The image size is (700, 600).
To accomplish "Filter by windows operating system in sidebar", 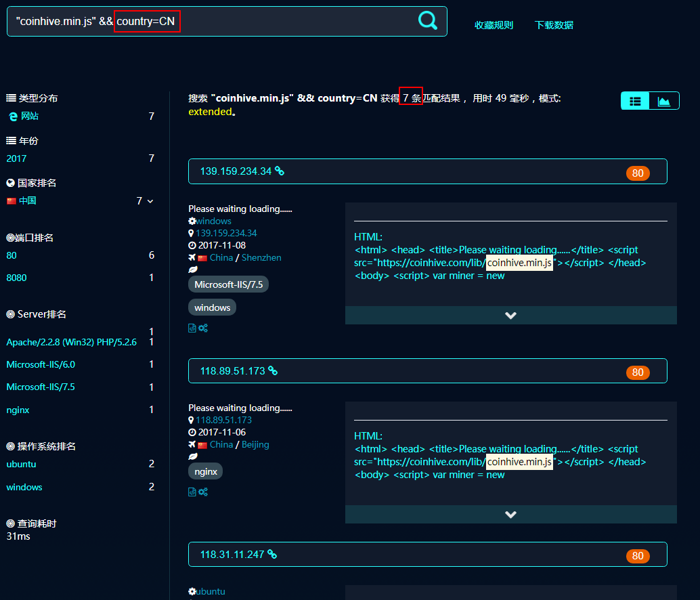I will click(24, 487).
